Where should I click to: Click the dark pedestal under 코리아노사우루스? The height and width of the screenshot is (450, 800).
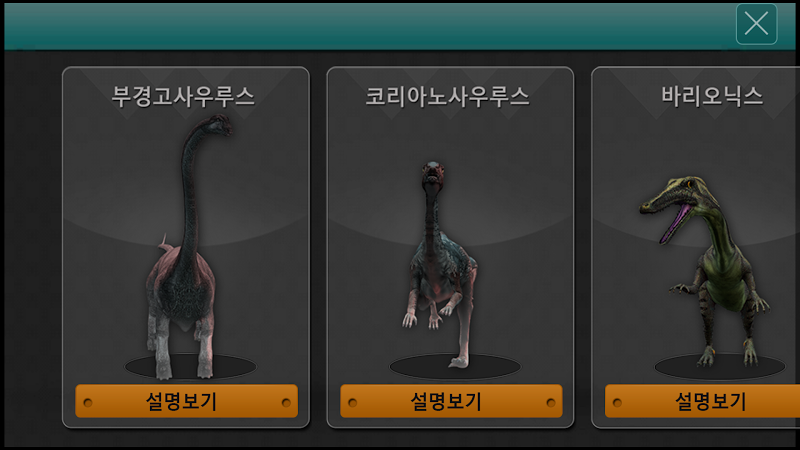tap(455, 366)
